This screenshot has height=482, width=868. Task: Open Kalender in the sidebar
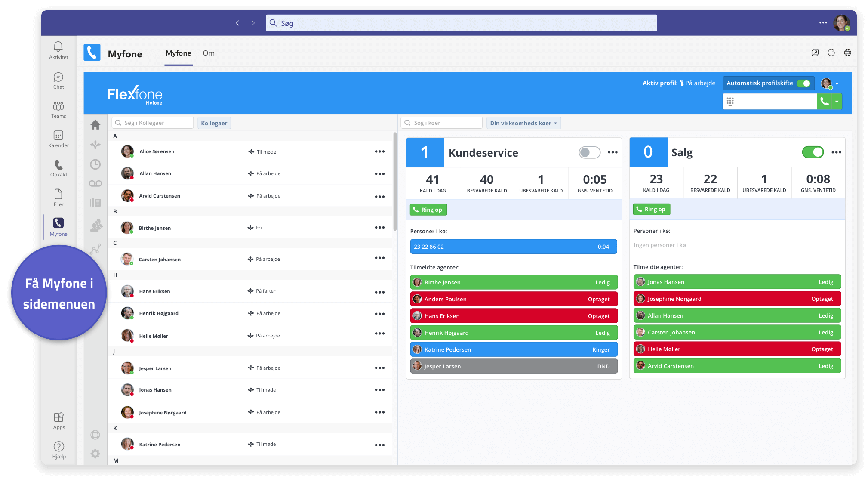point(58,139)
